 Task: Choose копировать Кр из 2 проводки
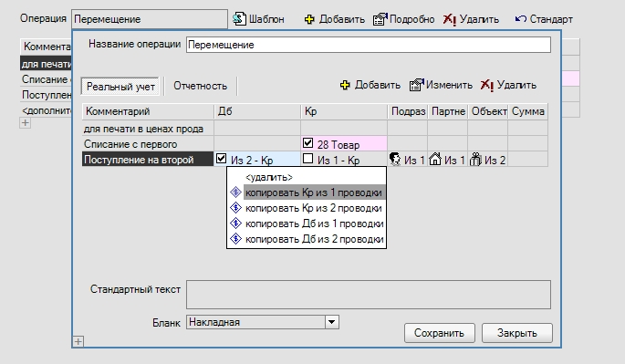click(x=313, y=208)
